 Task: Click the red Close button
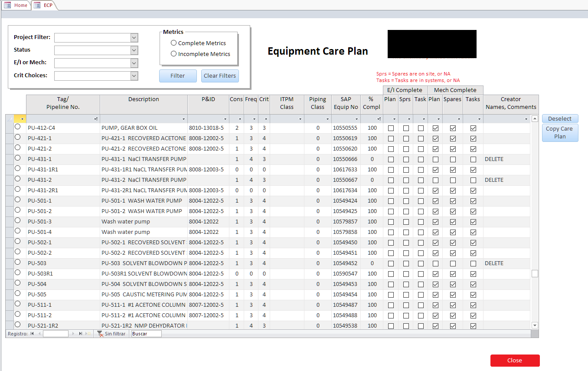[515, 361]
